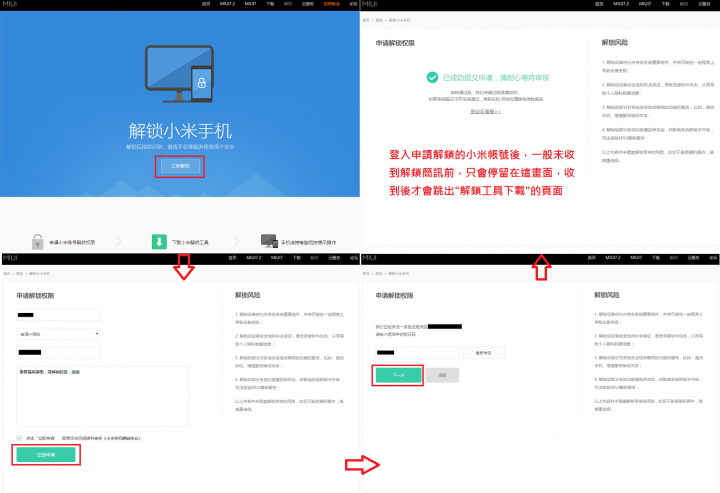Click the phone number field below country dropdown

coord(58,353)
